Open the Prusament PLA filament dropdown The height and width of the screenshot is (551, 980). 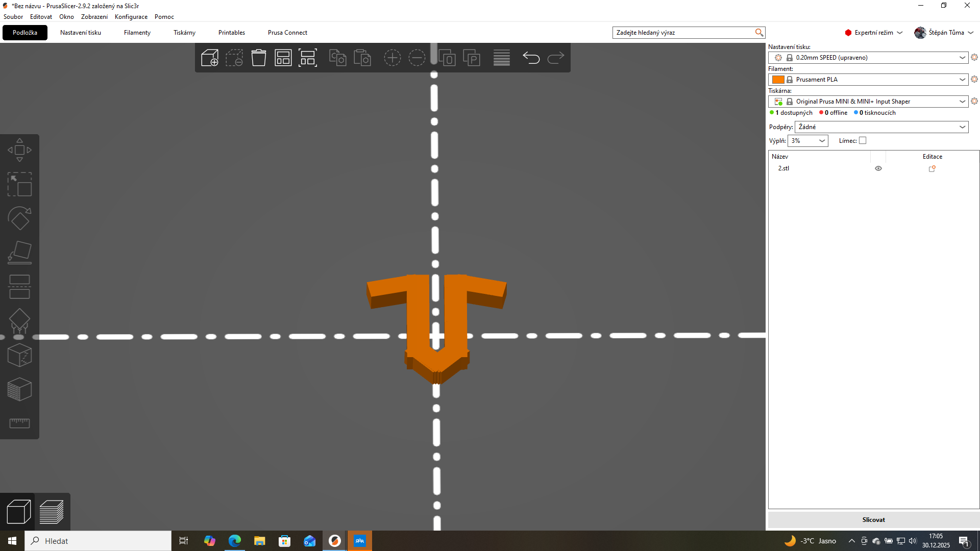pyautogui.click(x=868, y=80)
